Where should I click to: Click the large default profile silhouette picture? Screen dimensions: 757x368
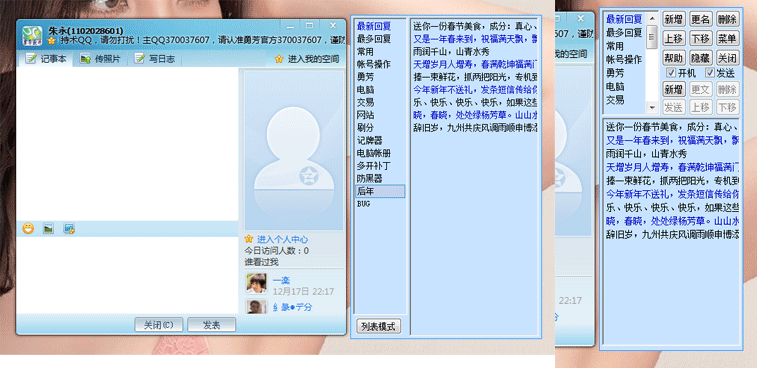click(294, 150)
